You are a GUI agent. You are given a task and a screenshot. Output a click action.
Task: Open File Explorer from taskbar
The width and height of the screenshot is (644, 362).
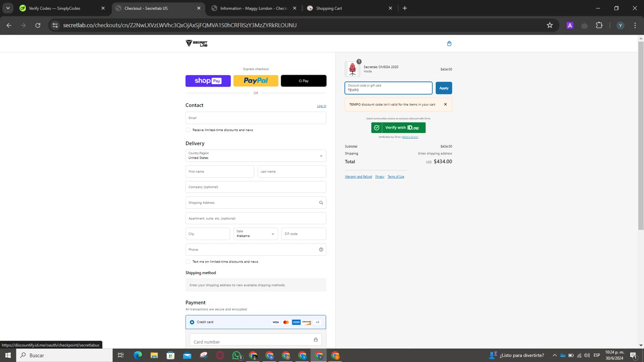(154, 355)
